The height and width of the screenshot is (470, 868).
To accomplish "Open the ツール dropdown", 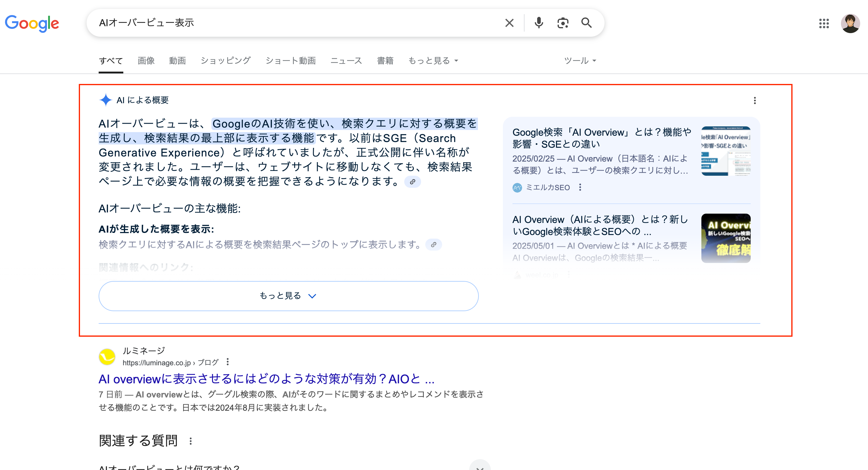I will pyautogui.click(x=580, y=61).
